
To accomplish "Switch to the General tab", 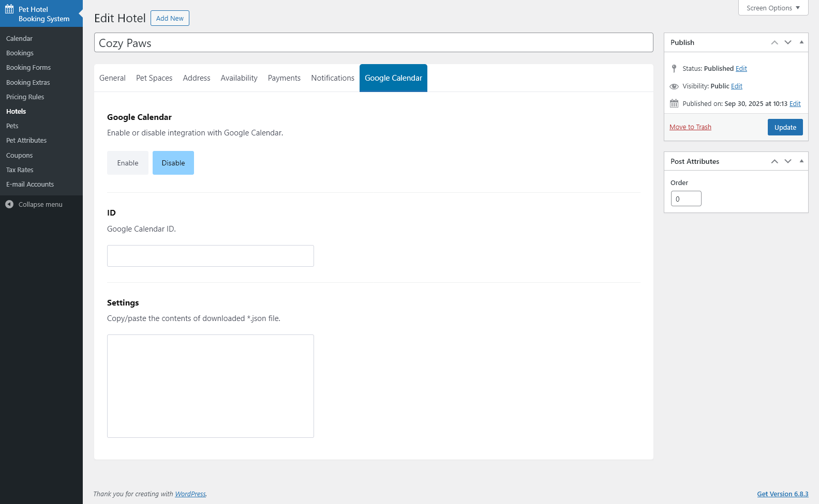I will [x=112, y=78].
